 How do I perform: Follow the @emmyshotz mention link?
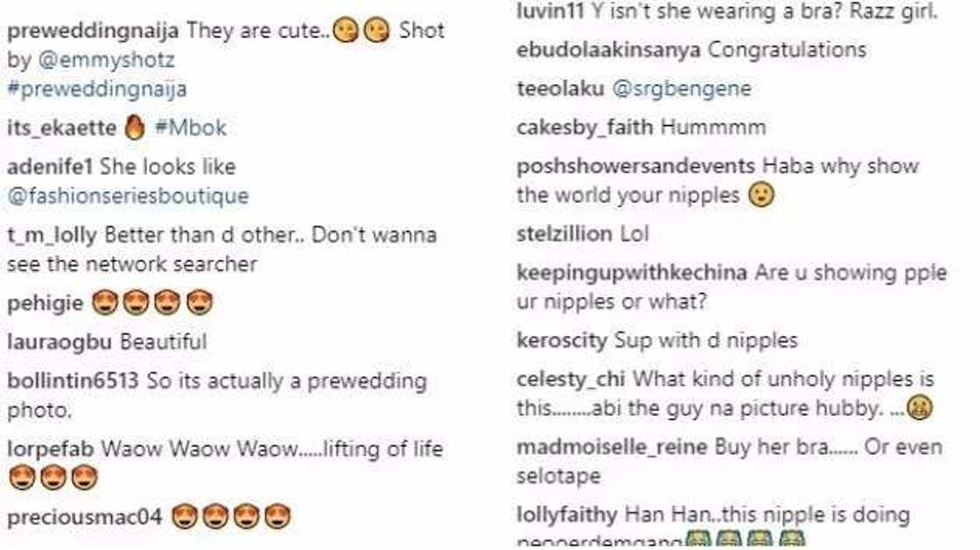coord(106,60)
